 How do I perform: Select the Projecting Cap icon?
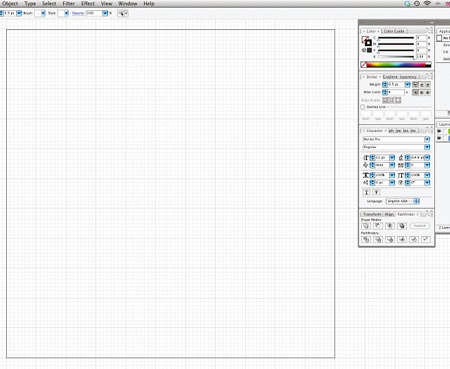pyautogui.click(x=428, y=85)
